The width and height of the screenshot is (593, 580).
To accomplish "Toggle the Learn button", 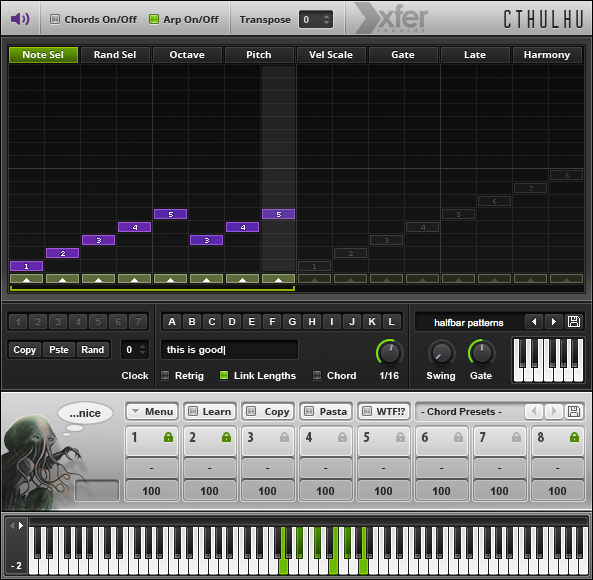I will point(210,411).
